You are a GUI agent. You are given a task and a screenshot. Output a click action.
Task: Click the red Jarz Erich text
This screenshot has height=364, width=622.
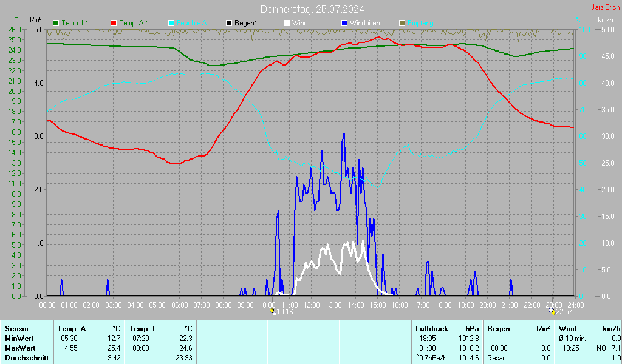click(x=606, y=7)
